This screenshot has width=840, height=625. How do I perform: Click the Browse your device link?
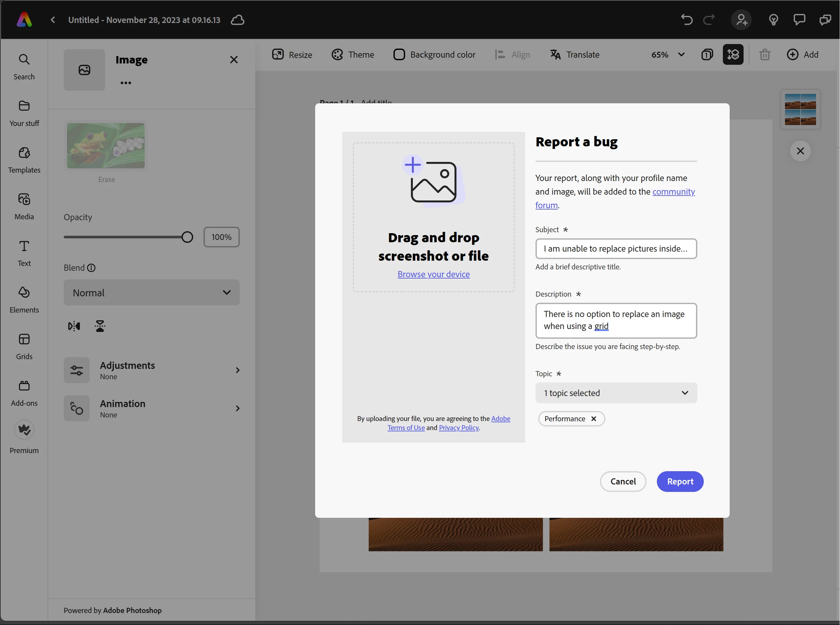[434, 274]
